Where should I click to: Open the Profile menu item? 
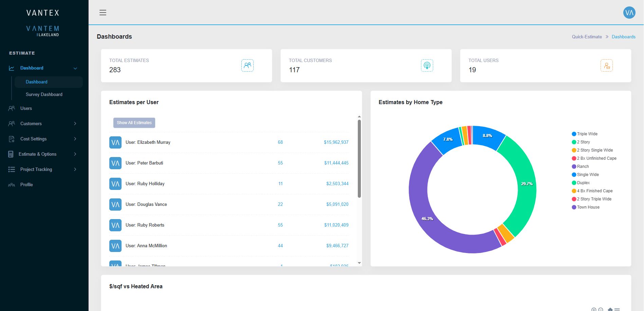(x=26, y=185)
